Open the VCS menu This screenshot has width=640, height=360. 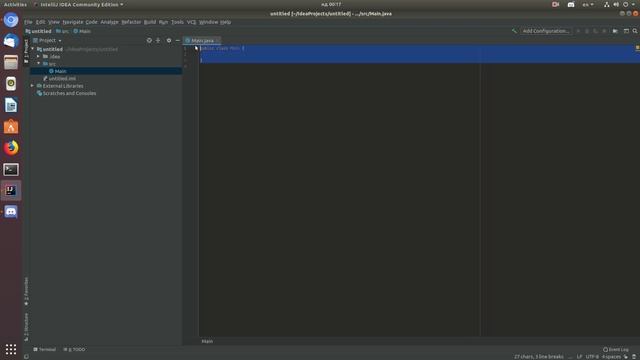[191, 22]
